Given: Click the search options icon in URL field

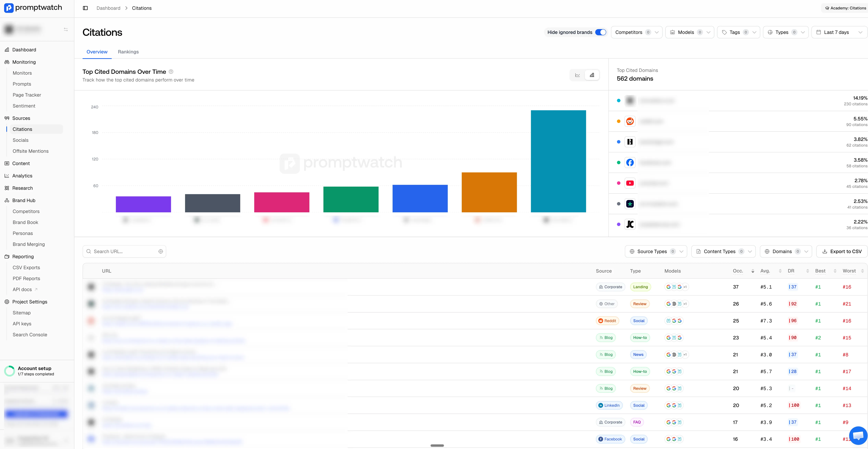Looking at the screenshot, I should pos(161,252).
